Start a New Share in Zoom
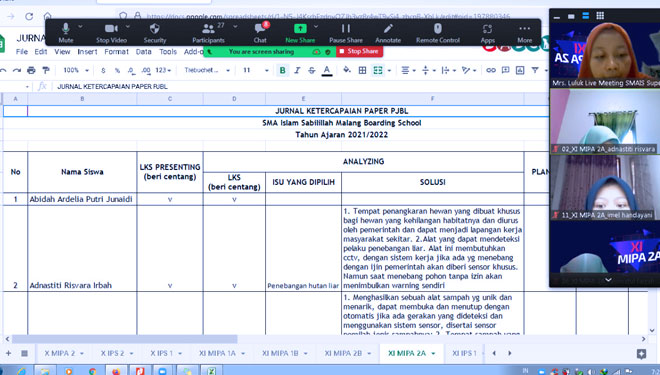Screen dimensions: 660x375 (300, 33)
